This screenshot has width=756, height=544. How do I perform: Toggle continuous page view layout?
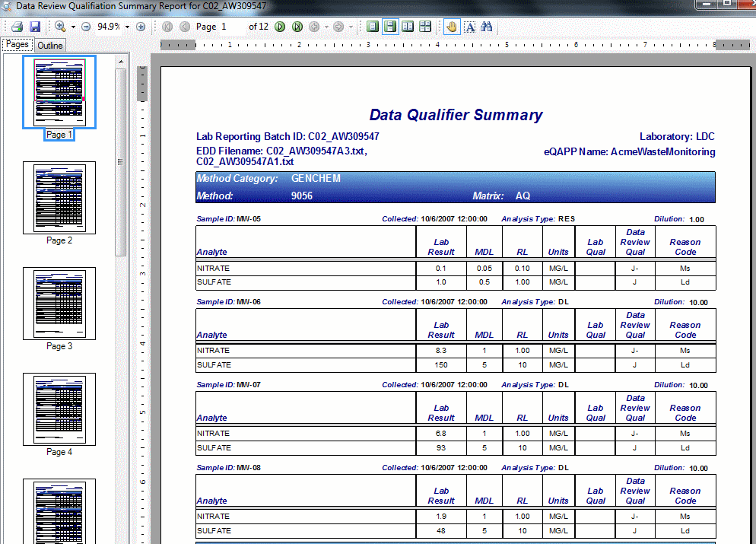(390, 27)
